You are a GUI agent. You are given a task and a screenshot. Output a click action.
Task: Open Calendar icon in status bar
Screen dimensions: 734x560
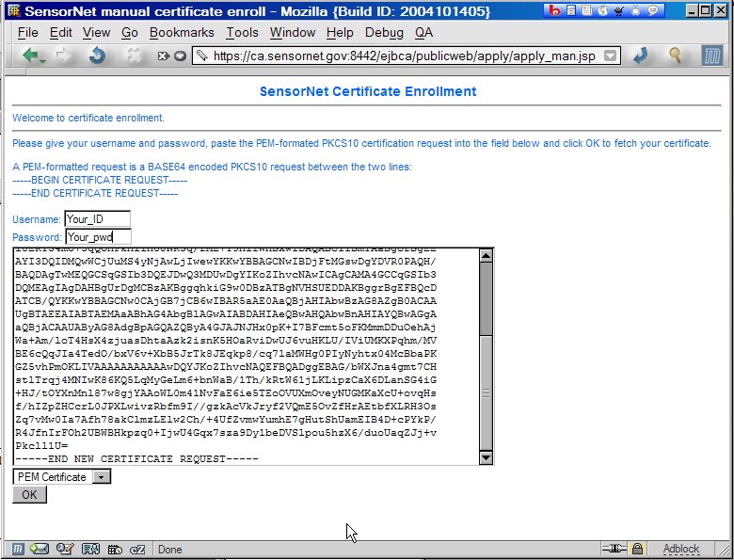click(x=115, y=550)
